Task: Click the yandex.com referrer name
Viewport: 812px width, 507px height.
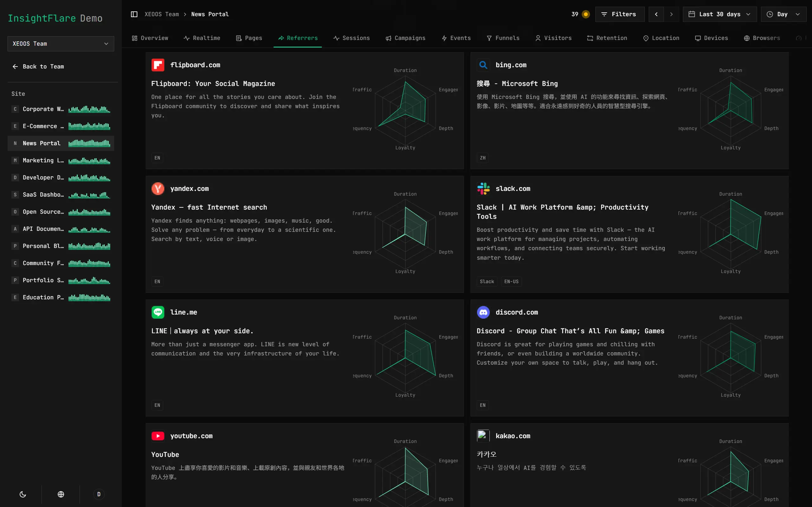Action: coord(189,189)
